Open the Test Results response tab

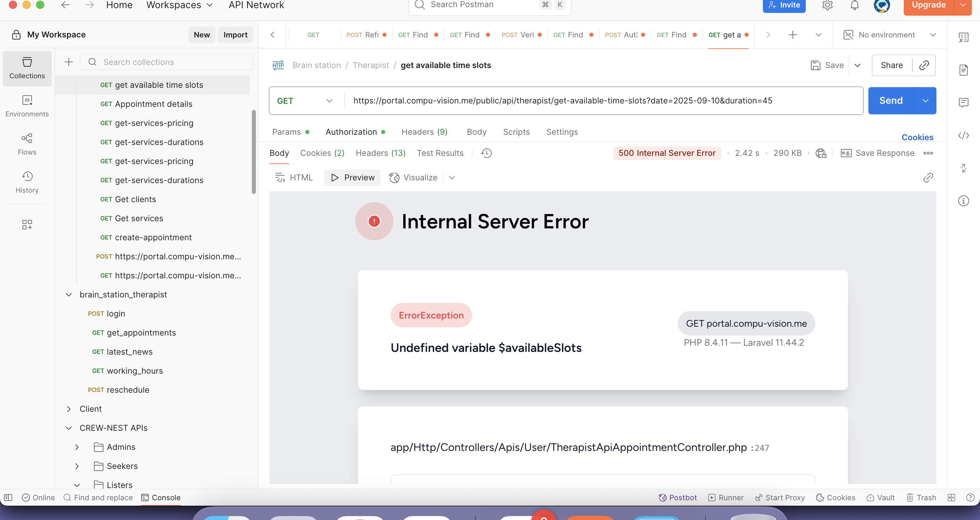tap(440, 153)
